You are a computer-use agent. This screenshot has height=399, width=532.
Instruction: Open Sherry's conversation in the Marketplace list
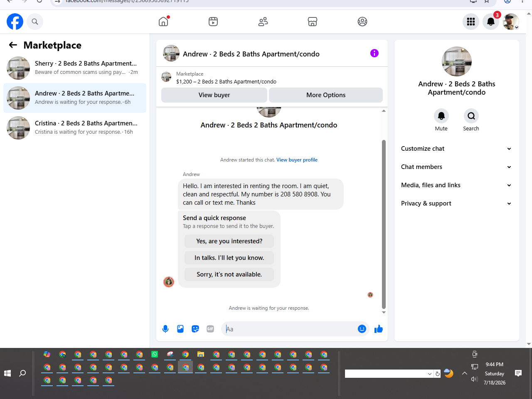coord(75,68)
